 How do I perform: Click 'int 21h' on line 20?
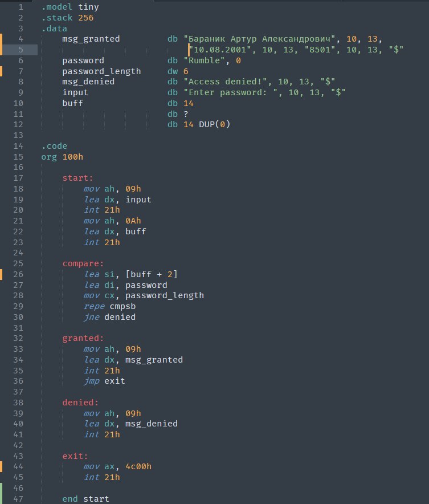click(x=102, y=210)
